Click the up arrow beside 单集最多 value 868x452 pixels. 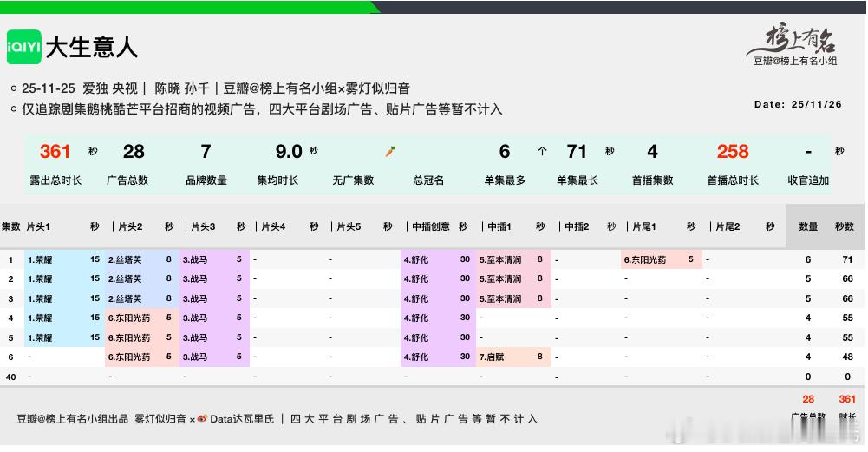(x=542, y=151)
